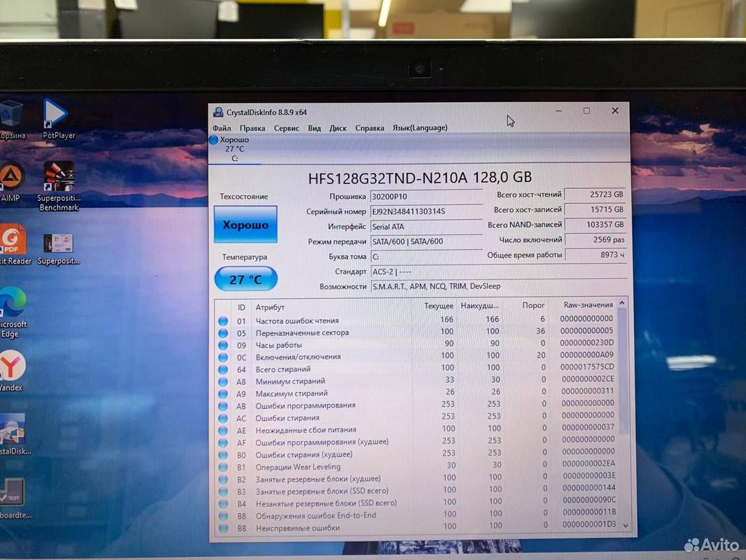Open the Сервис menu
746x560 pixels.
pos(286,128)
